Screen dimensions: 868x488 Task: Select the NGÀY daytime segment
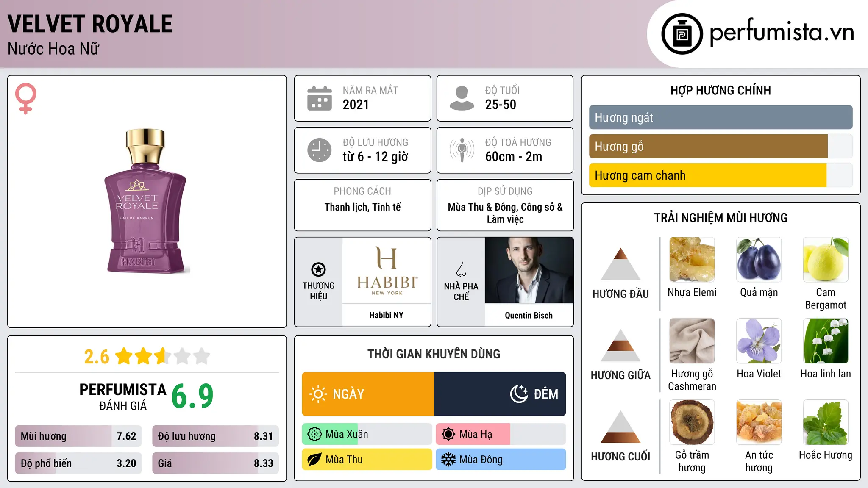click(x=368, y=394)
